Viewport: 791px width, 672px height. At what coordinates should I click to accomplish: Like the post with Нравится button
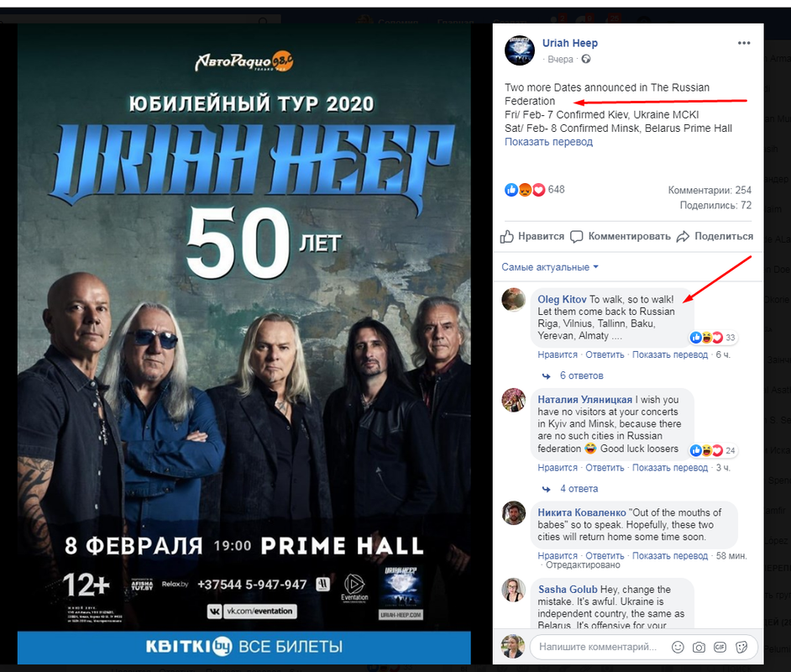pyautogui.click(x=532, y=236)
